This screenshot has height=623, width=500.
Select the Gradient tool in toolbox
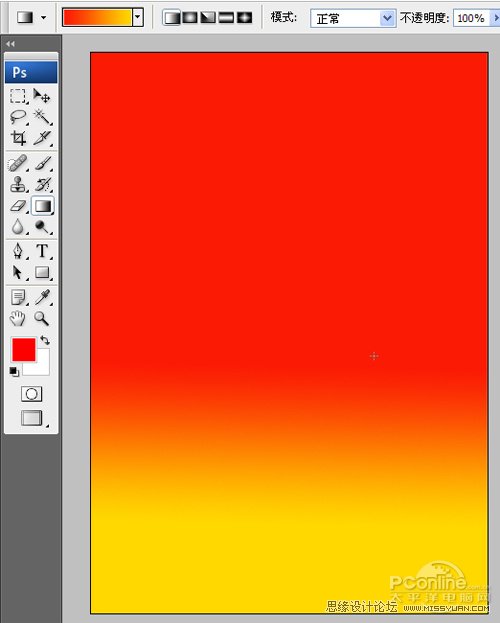click(x=43, y=206)
